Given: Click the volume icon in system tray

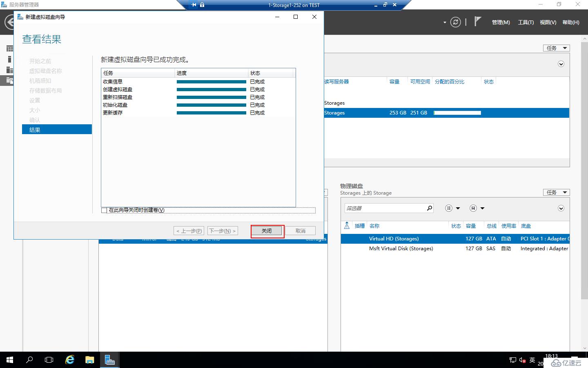Looking at the screenshot, I should (x=522, y=360).
